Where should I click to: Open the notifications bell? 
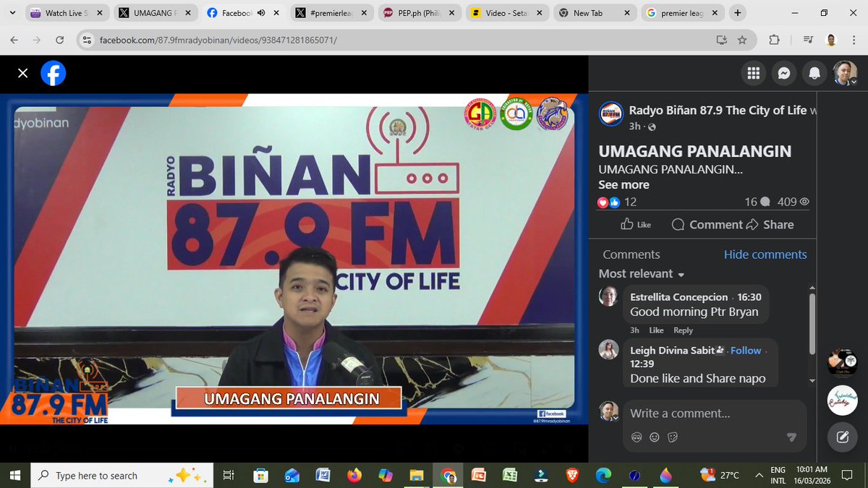click(x=814, y=73)
